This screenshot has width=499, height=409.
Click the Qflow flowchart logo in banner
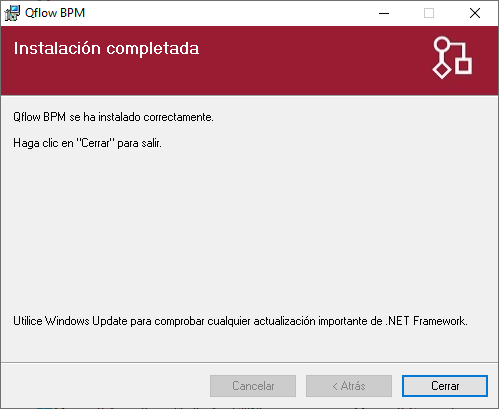452,58
